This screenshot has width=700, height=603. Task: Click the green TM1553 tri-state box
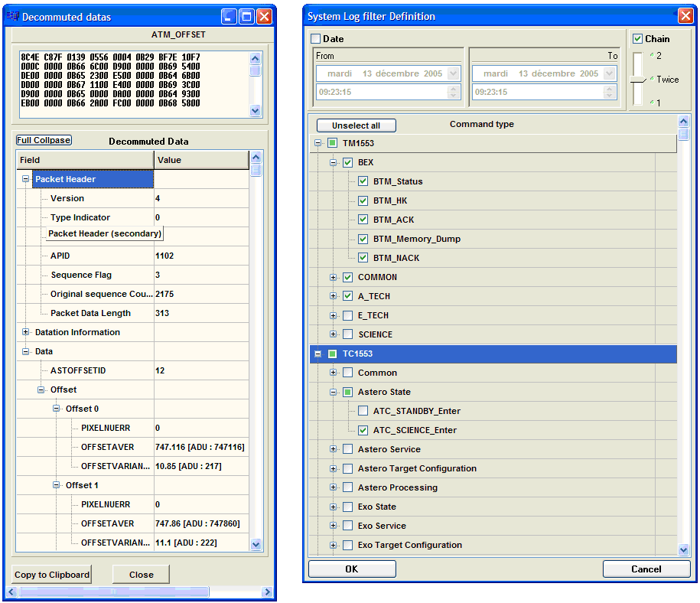coord(332,143)
